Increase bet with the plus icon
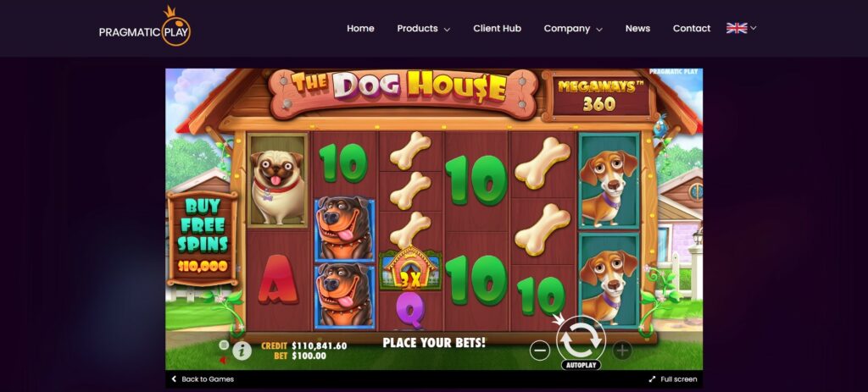Image resolution: width=868 pixels, height=392 pixels. (621, 351)
